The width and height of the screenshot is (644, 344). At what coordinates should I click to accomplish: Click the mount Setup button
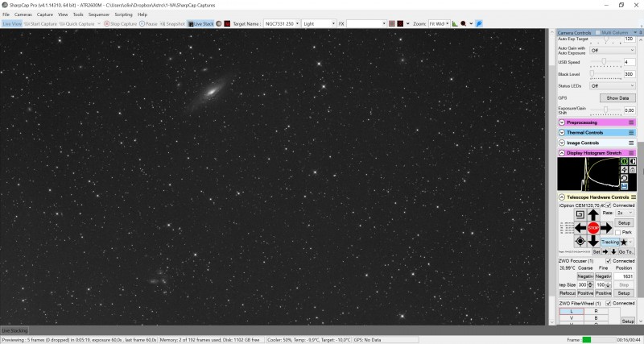[x=624, y=223]
